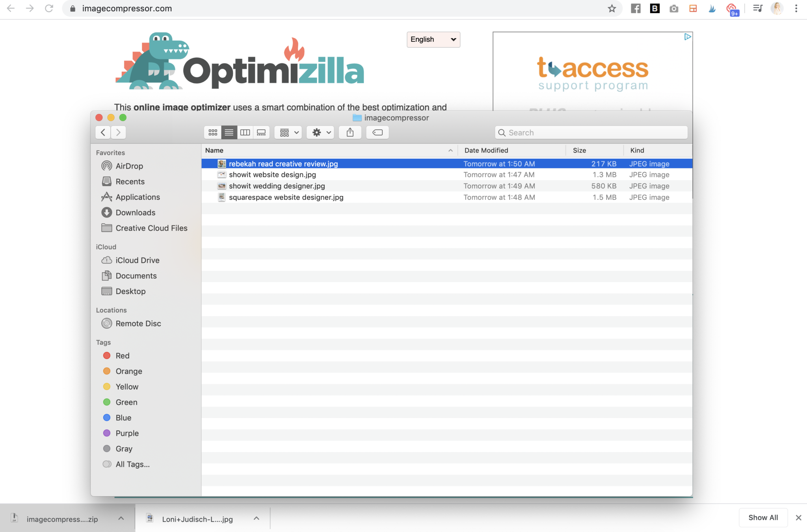
Task: Go back in Finder navigation
Action: pos(103,132)
